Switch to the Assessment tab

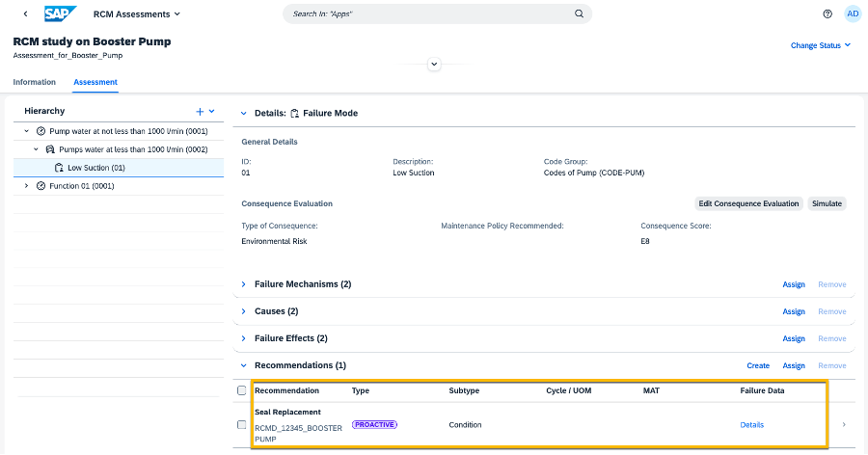[95, 82]
